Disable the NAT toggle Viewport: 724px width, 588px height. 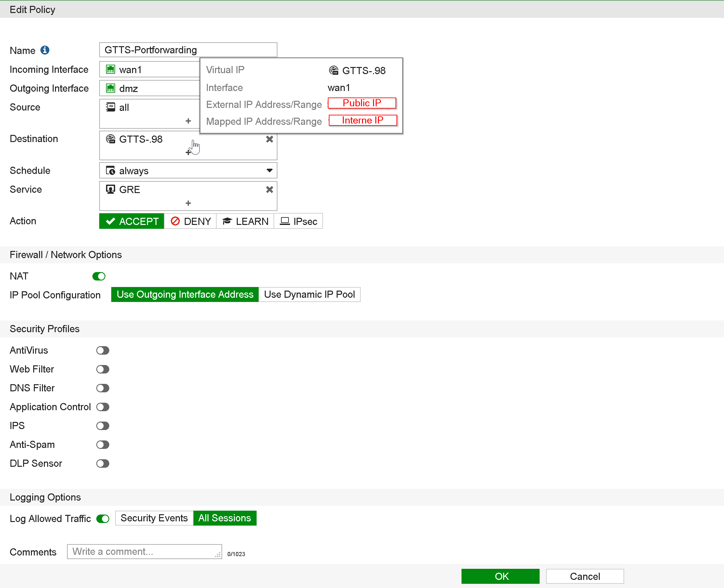click(x=99, y=276)
